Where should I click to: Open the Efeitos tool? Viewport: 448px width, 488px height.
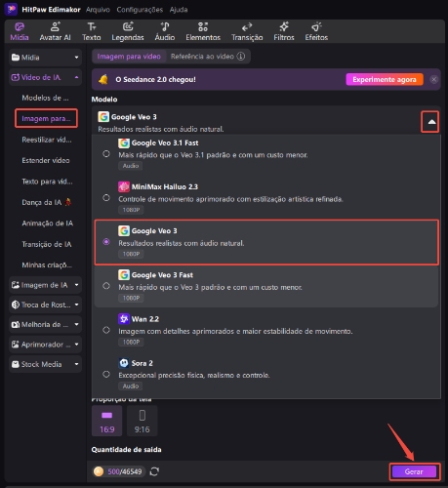click(x=316, y=31)
